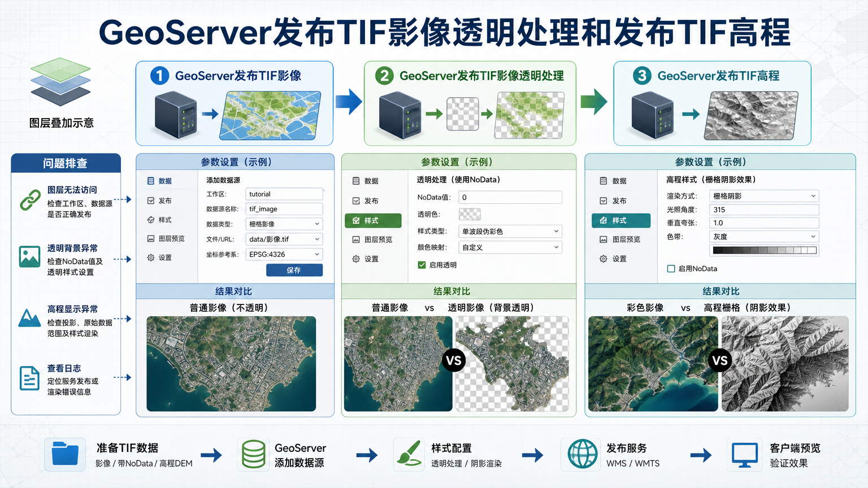Click the 高程栅格 hillshade result image
The height and width of the screenshot is (488, 868).
(x=785, y=364)
